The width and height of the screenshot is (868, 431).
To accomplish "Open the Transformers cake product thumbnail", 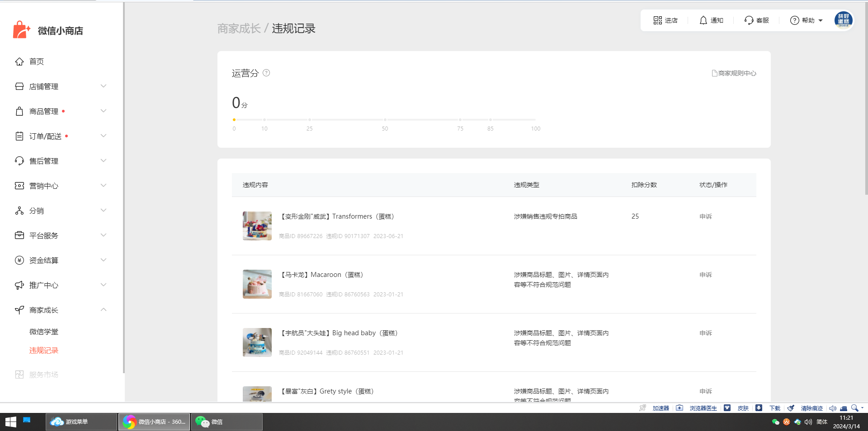I will pyautogui.click(x=257, y=226).
